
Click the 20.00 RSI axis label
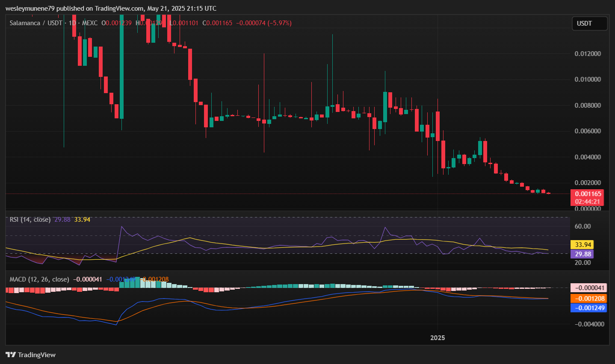pos(583,263)
